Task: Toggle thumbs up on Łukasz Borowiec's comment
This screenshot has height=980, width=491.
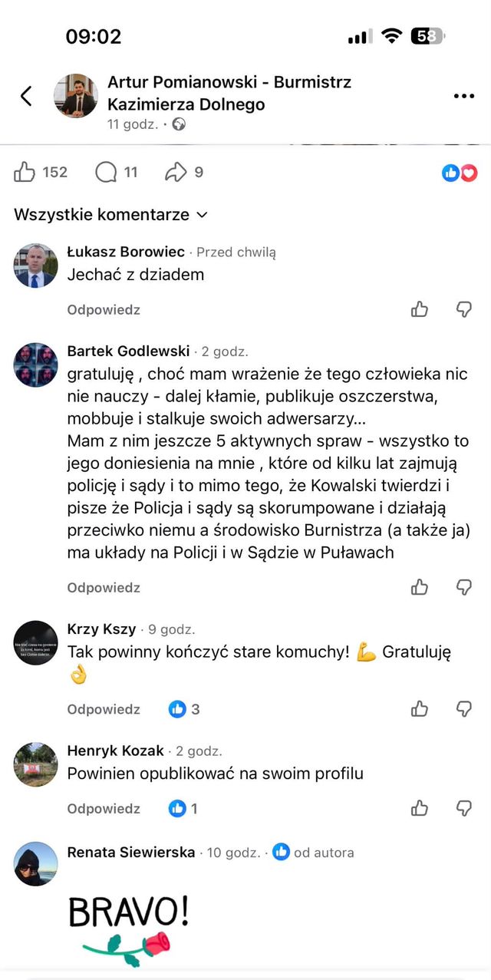Action: click(x=420, y=309)
